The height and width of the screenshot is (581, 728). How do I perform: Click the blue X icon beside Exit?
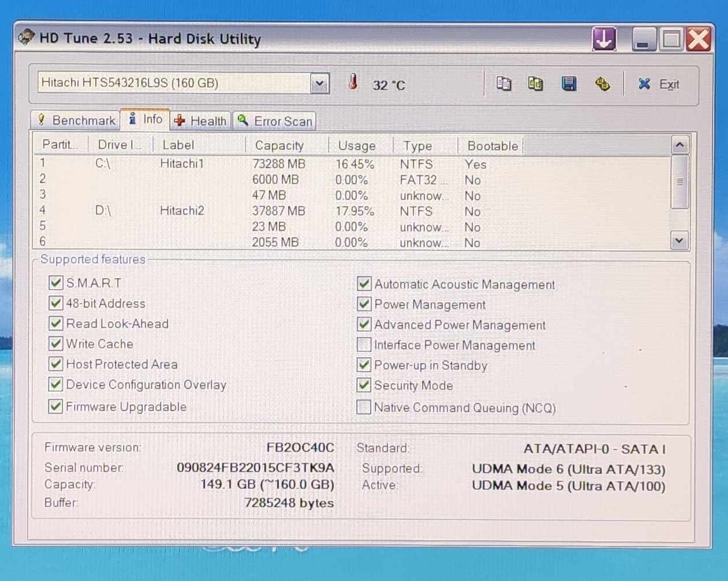click(644, 84)
